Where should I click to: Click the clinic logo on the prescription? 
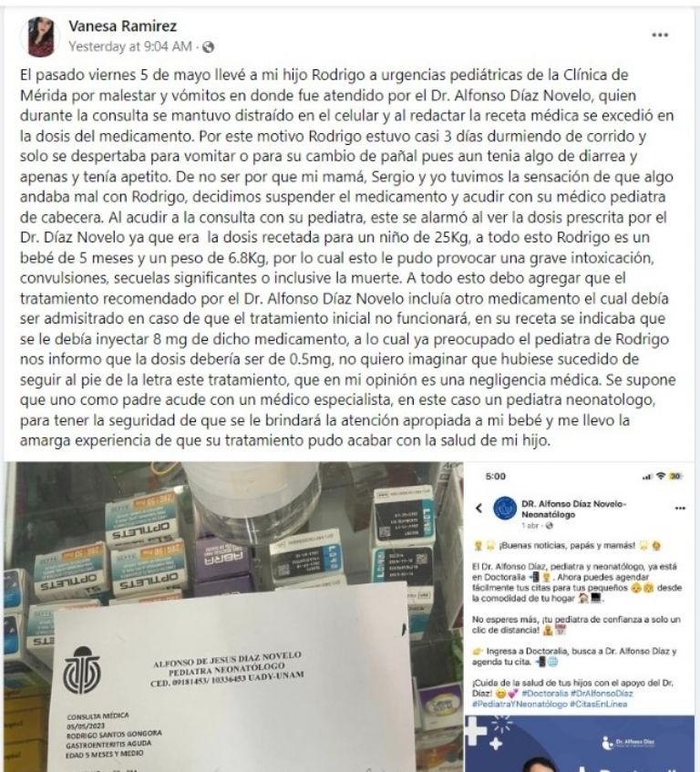82,671
